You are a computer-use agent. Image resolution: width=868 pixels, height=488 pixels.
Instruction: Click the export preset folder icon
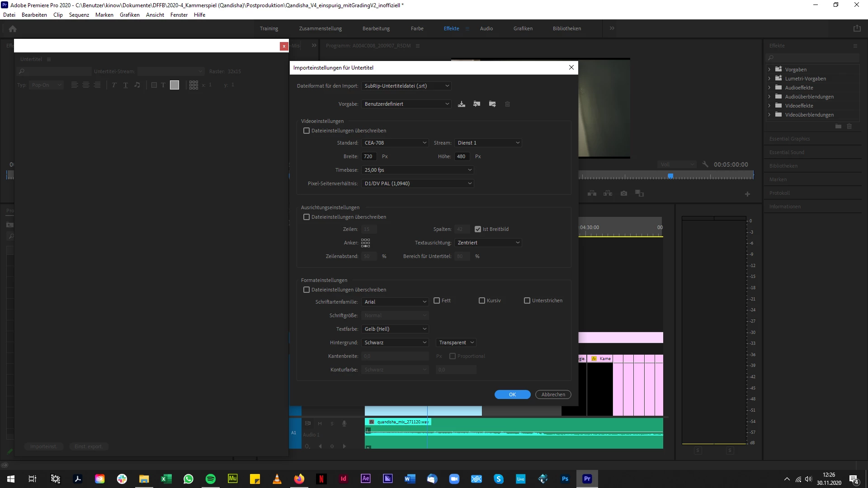(492, 104)
